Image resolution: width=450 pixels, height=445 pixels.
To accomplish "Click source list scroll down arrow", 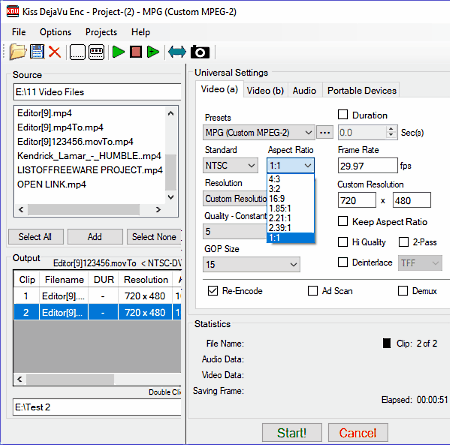I will (x=171, y=197).
